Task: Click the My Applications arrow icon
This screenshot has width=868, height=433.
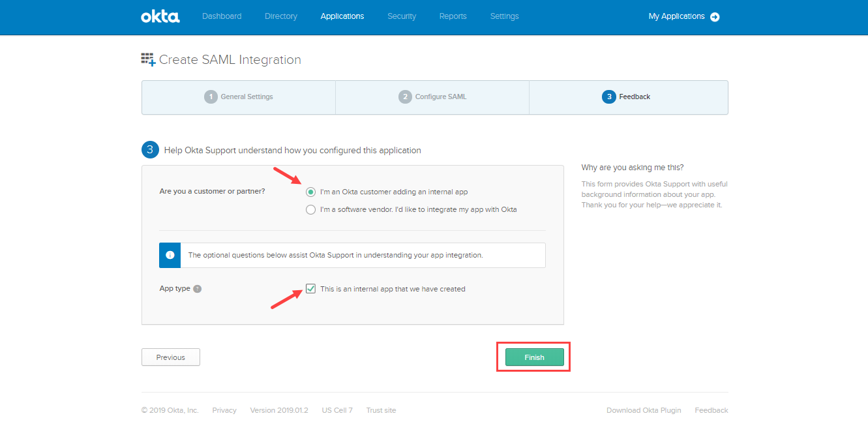Action: pyautogui.click(x=715, y=17)
